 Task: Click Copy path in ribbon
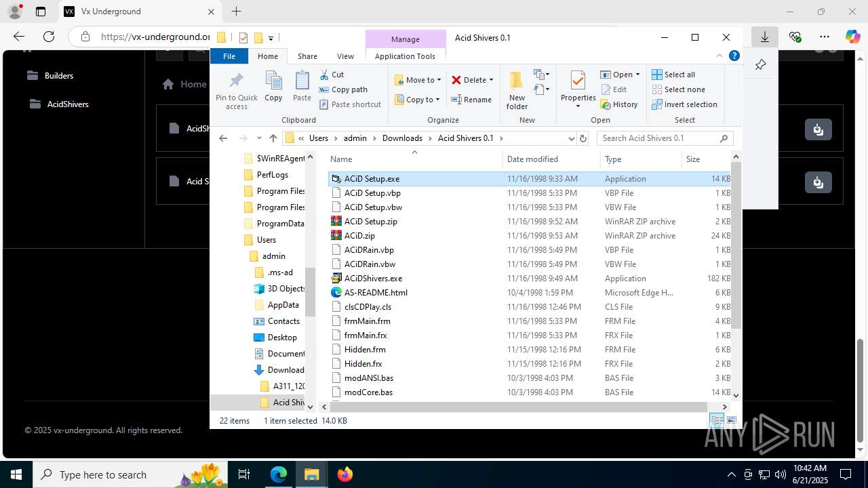click(343, 89)
